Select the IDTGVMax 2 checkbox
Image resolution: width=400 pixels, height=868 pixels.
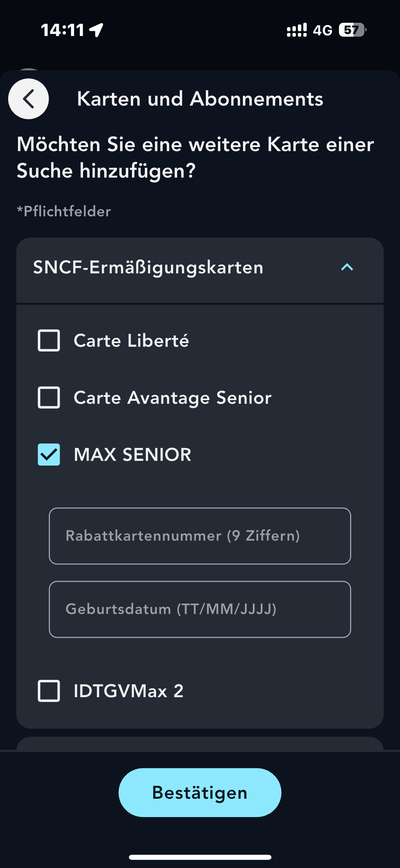(x=49, y=691)
